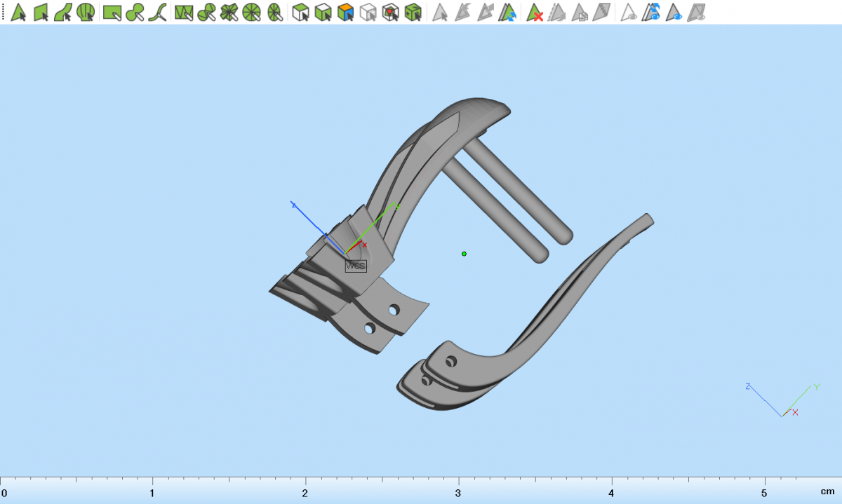Screen dimensions: 842x504
Task: Select the cube with red dot icon
Action: 391,12
